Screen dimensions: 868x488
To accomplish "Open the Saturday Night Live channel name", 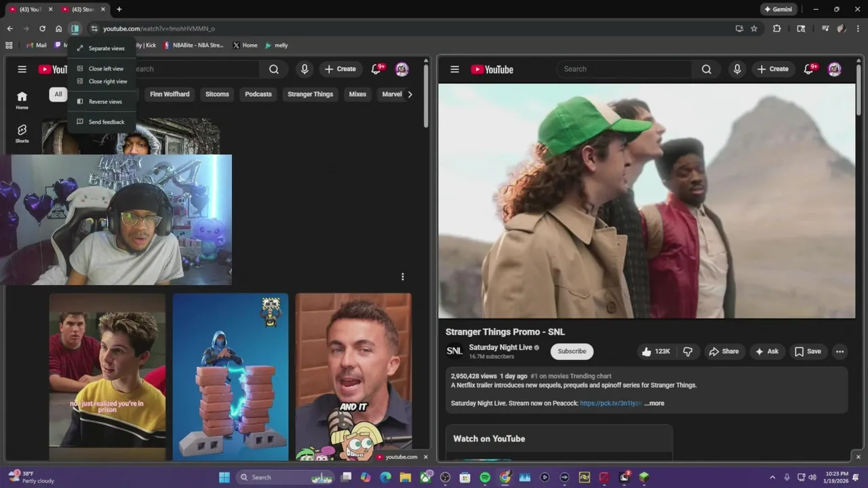I will point(500,348).
